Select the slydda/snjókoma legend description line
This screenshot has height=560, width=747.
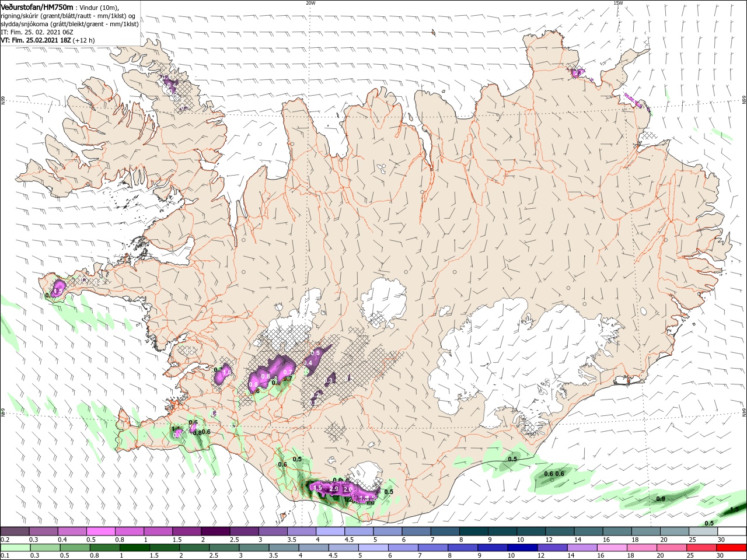(x=70, y=24)
